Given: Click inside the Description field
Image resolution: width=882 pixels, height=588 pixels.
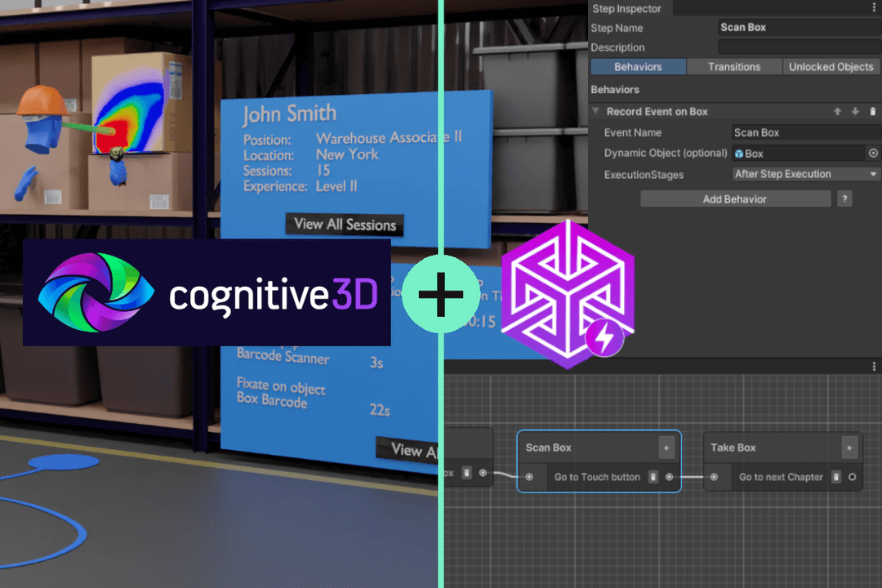Looking at the screenshot, I should pyautogui.click(x=798, y=46).
